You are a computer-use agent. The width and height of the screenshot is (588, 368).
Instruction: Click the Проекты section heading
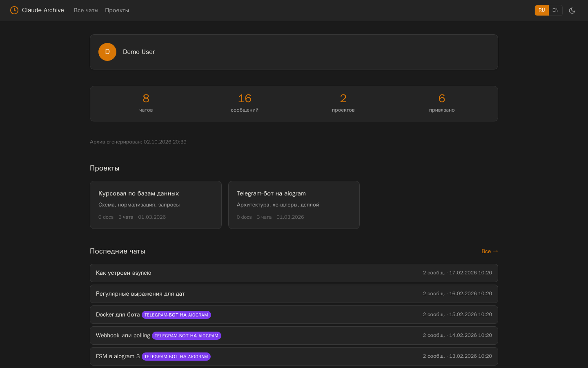coord(105,168)
